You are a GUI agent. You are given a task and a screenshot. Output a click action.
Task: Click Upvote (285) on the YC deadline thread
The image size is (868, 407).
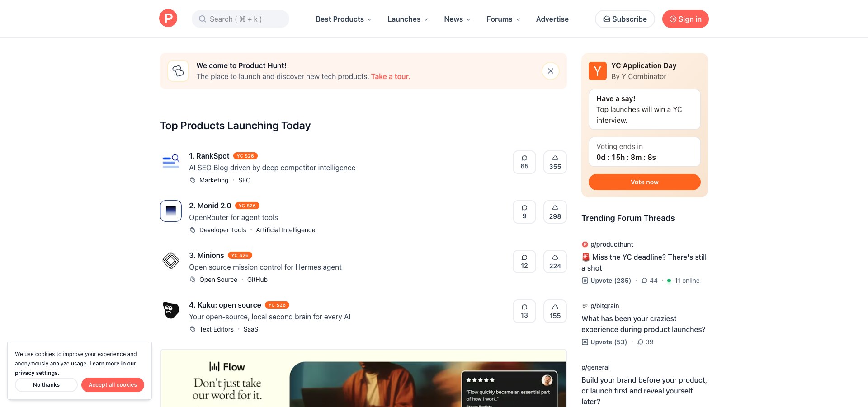(x=607, y=281)
